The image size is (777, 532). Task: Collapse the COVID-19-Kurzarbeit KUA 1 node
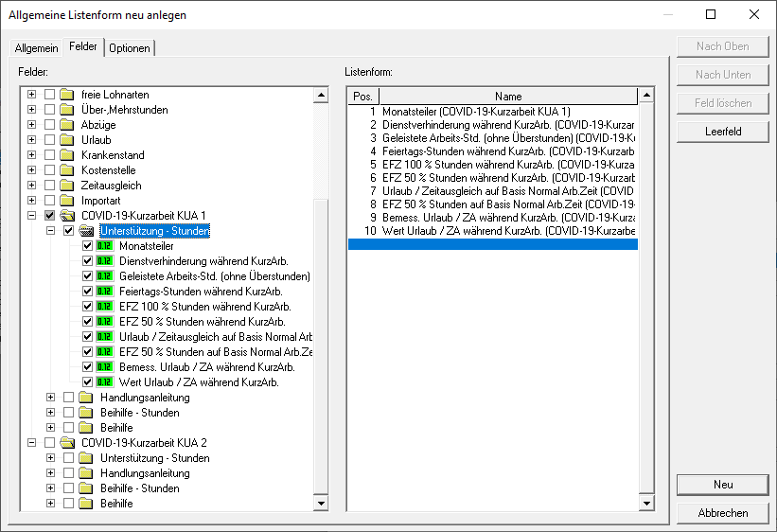[32, 216]
